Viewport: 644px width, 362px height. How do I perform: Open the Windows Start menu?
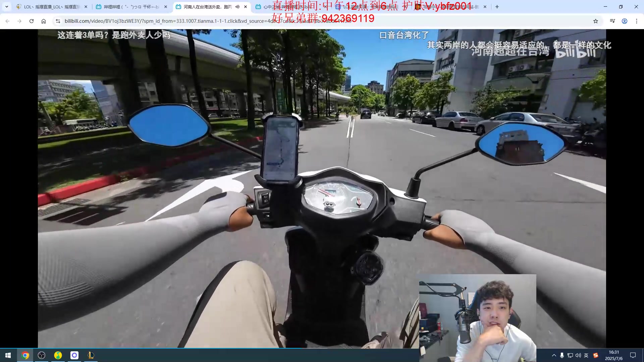pos(8,355)
